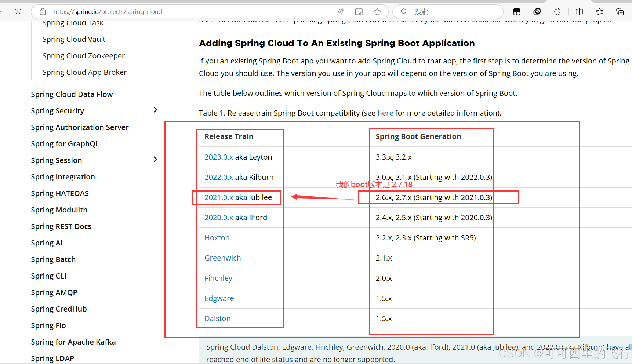Select the '2.1.x' table cell

[384, 258]
